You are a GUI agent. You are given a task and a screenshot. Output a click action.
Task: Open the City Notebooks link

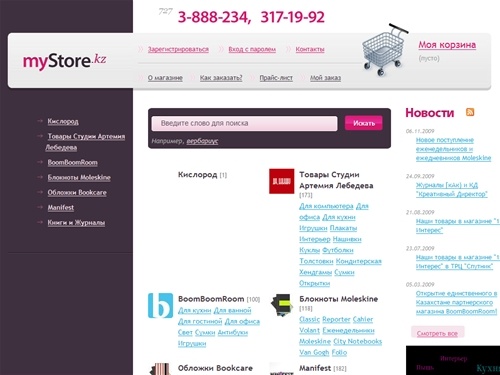point(357,341)
